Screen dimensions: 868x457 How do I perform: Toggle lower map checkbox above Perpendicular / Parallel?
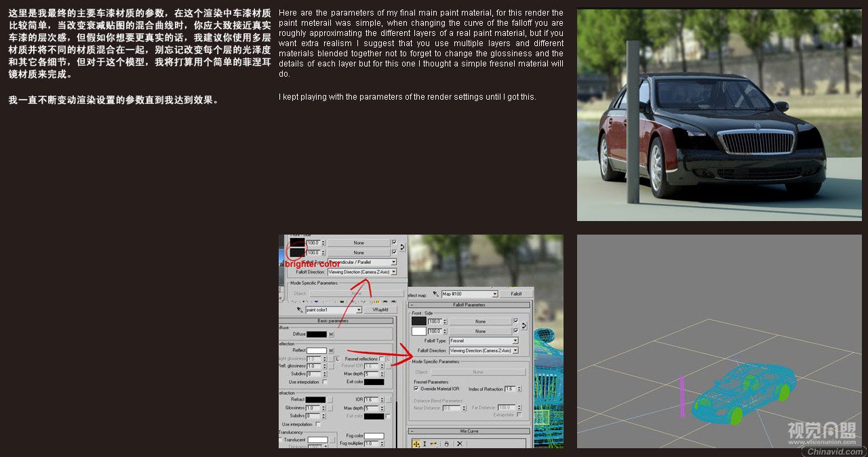pos(394,252)
